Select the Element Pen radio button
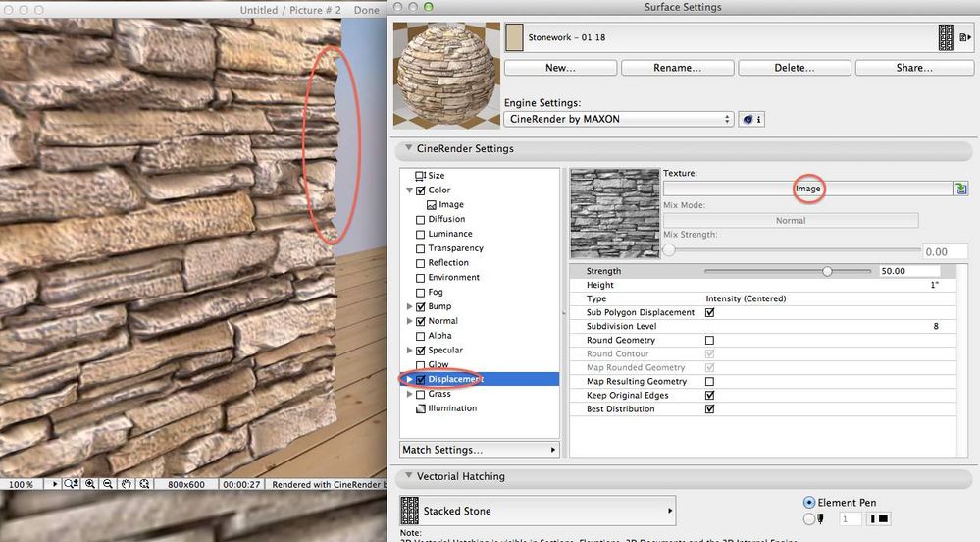 click(809, 502)
